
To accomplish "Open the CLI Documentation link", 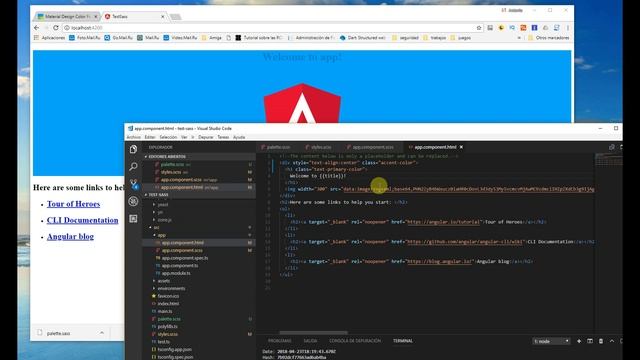I will point(82,220).
